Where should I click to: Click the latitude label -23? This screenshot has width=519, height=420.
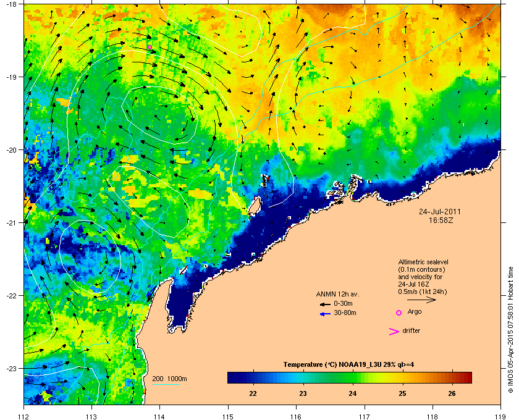pos(11,368)
